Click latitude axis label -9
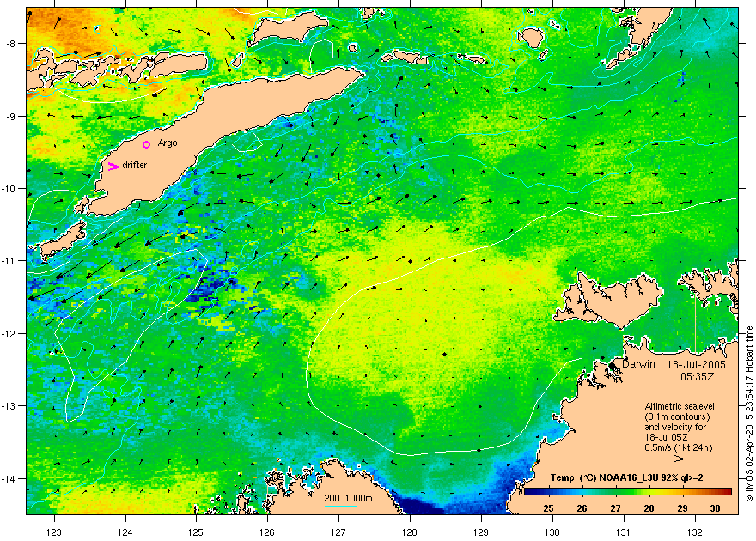This screenshot has width=756, height=541. pyautogui.click(x=10, y=116)
